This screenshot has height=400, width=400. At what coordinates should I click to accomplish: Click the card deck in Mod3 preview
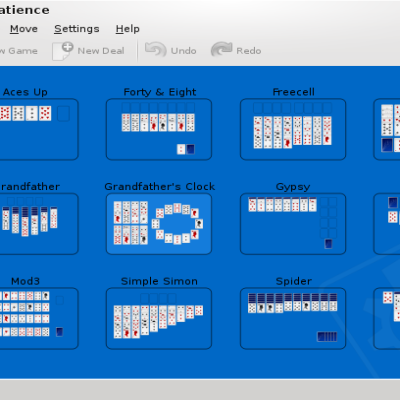click(59, 332)
